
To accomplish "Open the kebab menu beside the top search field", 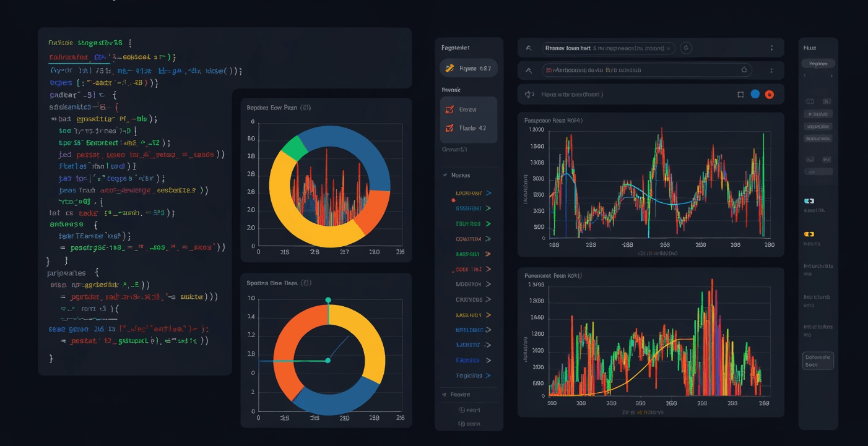I will 771,48.
